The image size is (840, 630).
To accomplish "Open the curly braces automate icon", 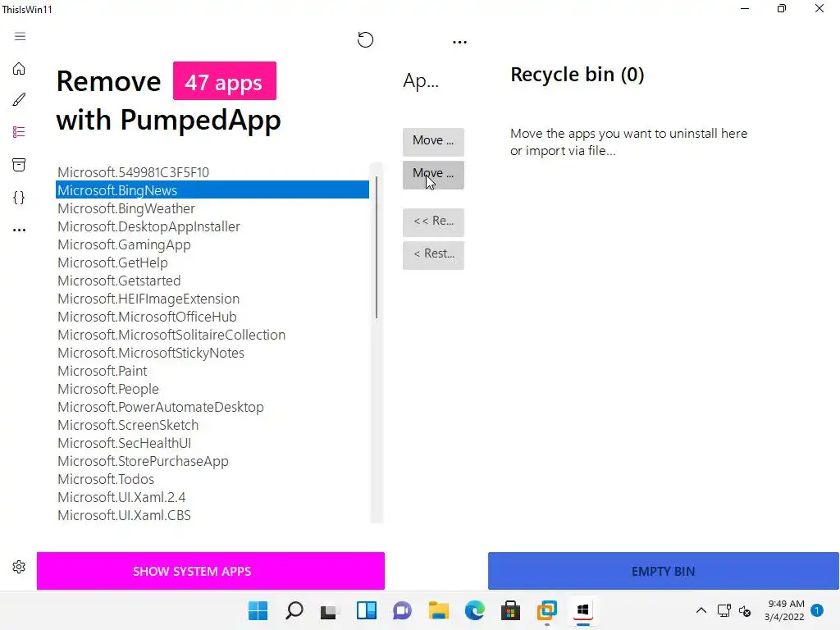I will tap(19, 197).
